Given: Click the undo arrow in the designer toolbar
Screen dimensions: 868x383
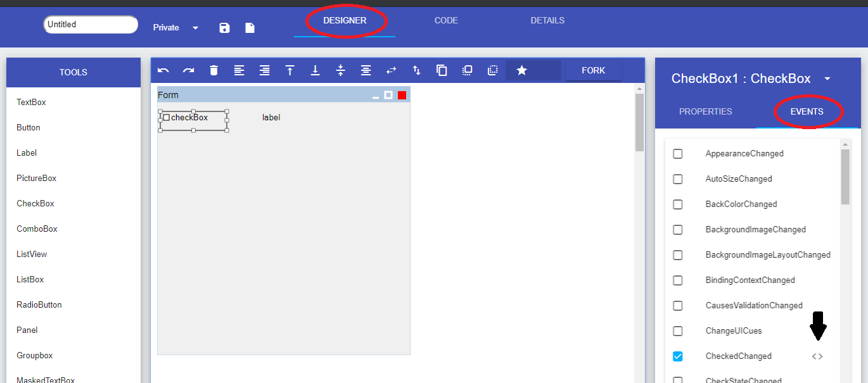Looking at the screenshot, I should (163, 70).
